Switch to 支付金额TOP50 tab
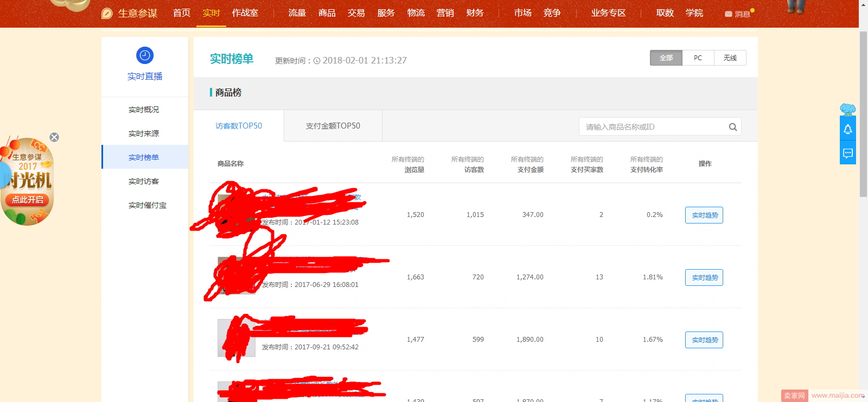 point(333,126)
